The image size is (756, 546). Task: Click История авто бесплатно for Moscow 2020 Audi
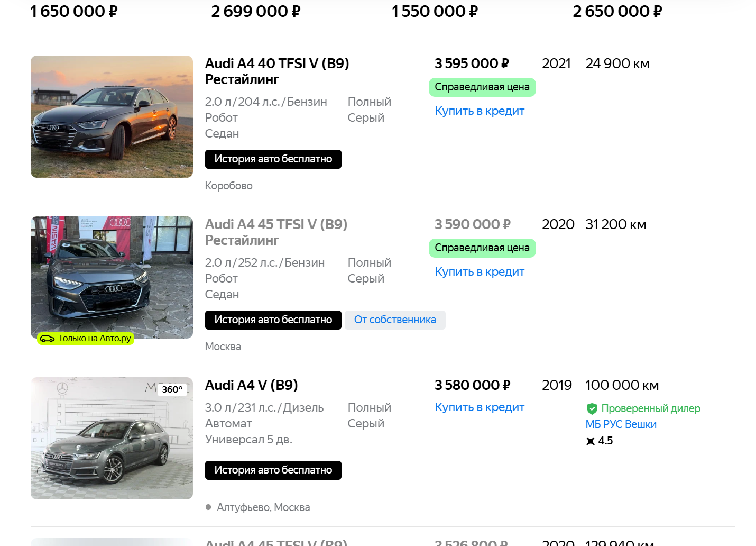tap(273, 320)
